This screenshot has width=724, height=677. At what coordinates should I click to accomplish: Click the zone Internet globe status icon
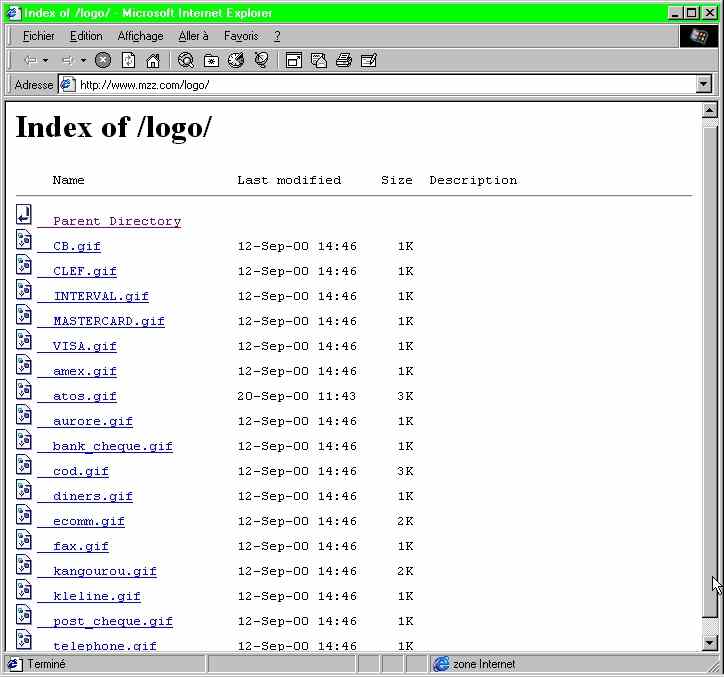click(x=441, y=664)
